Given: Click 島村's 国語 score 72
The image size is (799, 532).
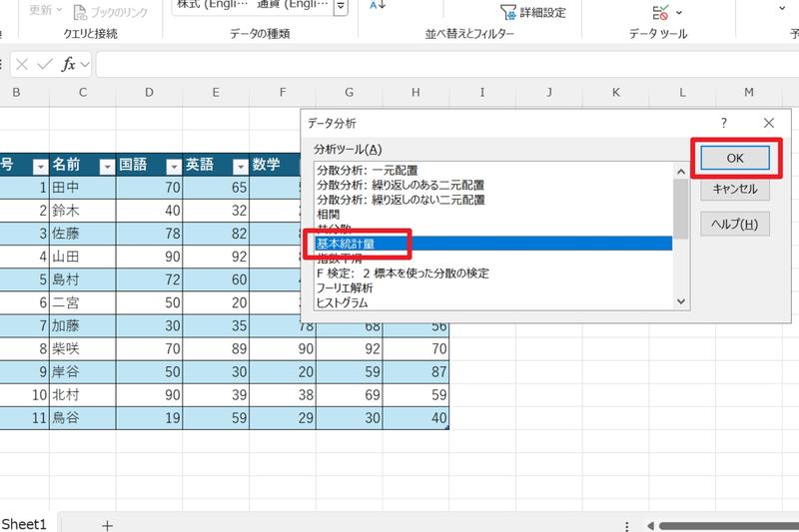Looking at the screenshot, I should click(x=149, y=279).
